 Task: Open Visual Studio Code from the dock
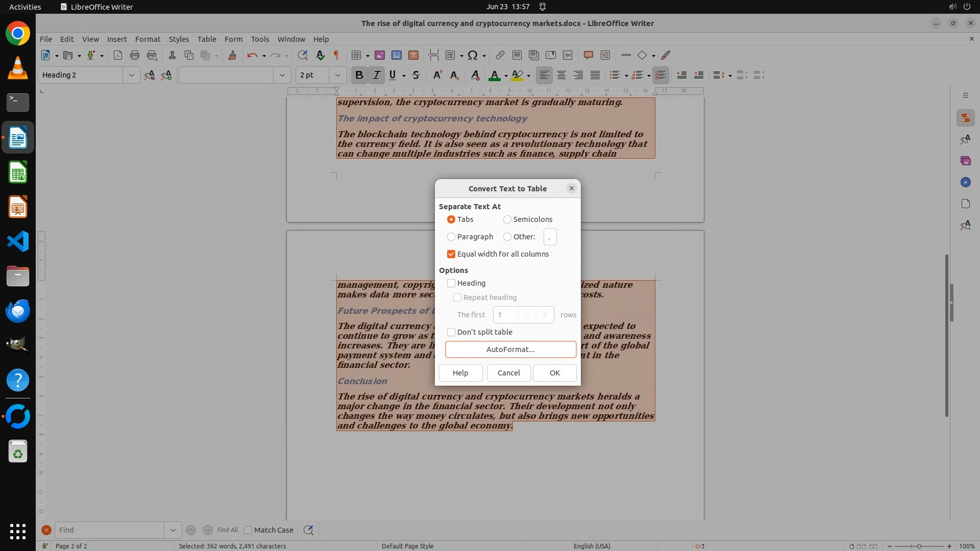pyautogui.click(x=18, y=241)
